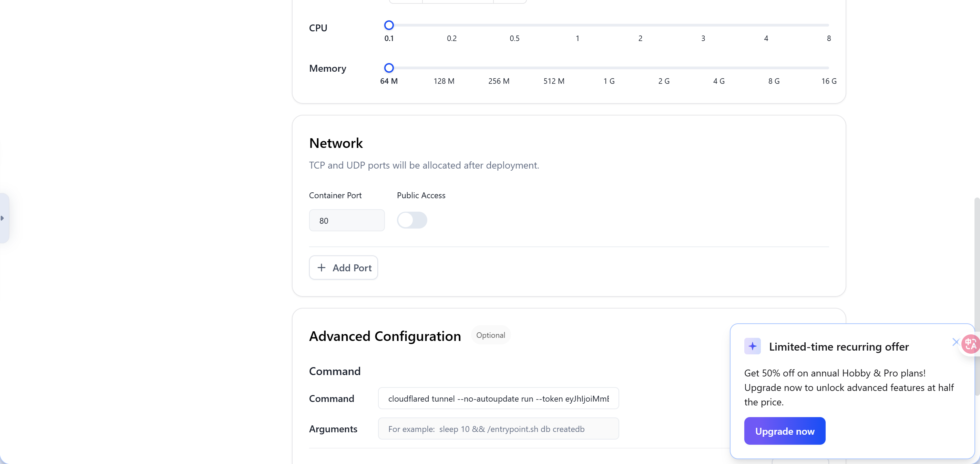Click the Network section heading
980x464 pixels.
pos(336,143)
